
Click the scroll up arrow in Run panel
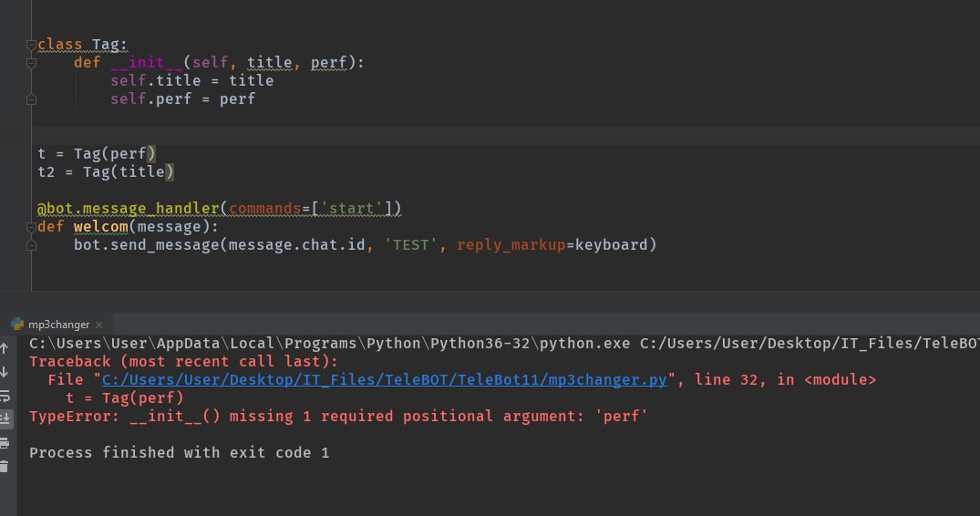click(x=5, y=346)
